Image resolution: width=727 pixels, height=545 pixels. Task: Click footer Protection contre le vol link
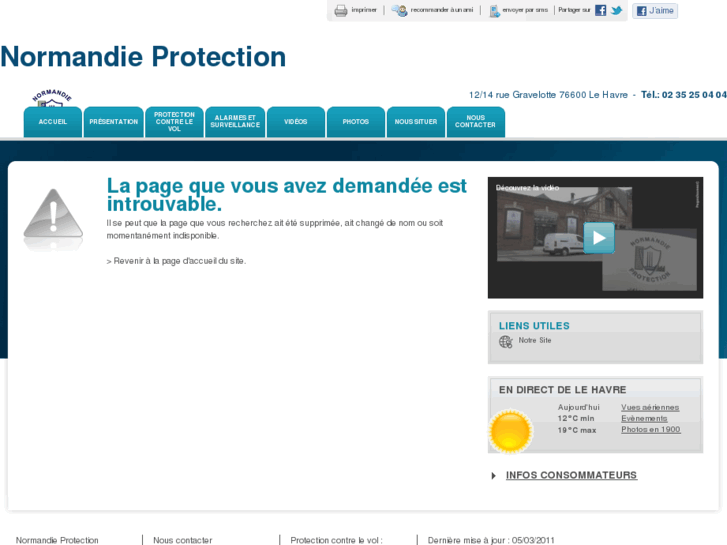pos(336,540)
